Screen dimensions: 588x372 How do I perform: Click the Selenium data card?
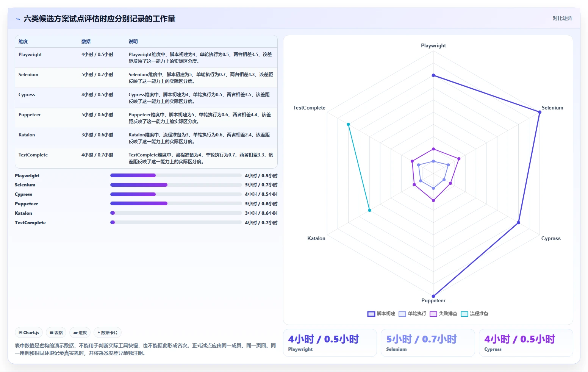coord(428,343)
